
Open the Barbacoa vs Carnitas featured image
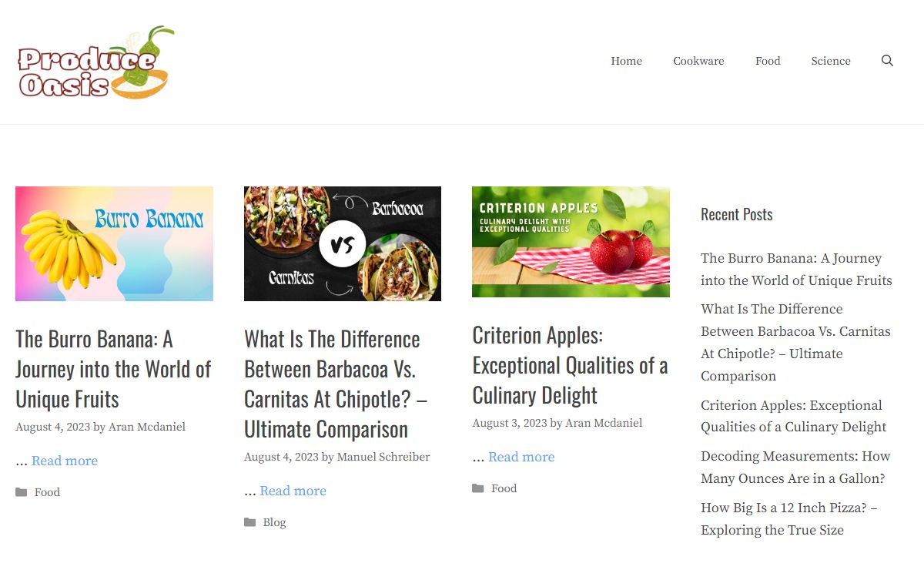[x=343, y=243]
